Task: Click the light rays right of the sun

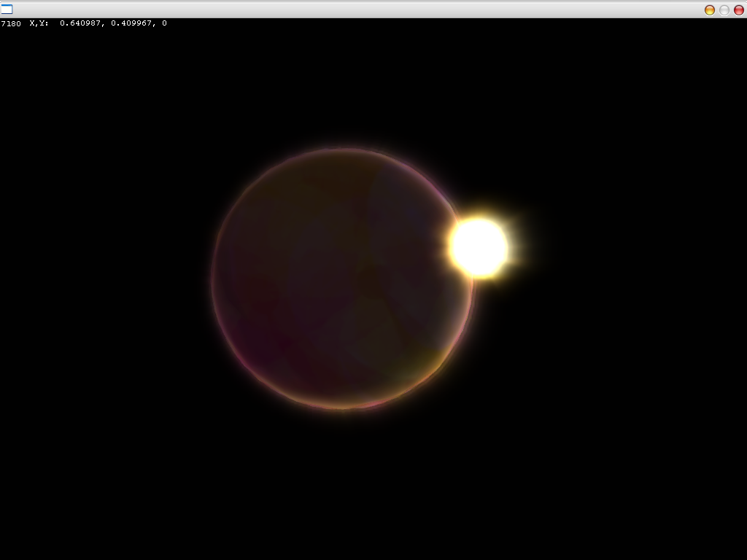Action: tap(519, 248)
